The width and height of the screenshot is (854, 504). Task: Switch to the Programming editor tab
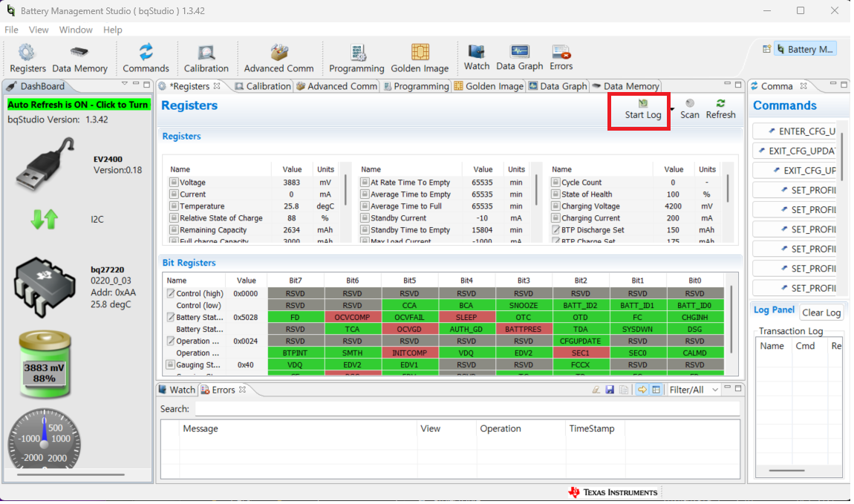[416, 86]
